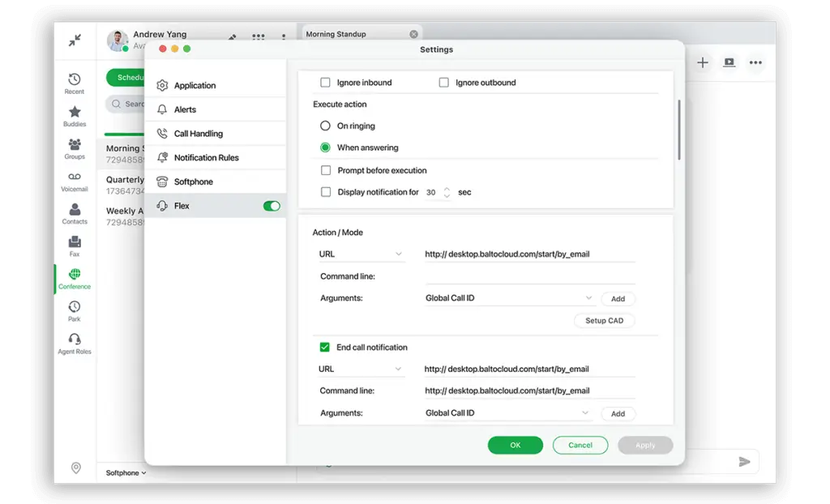Expand the Action/Mode URL dropdown
The width and height of the screenshot is (830, 504).
coord(361,254)
